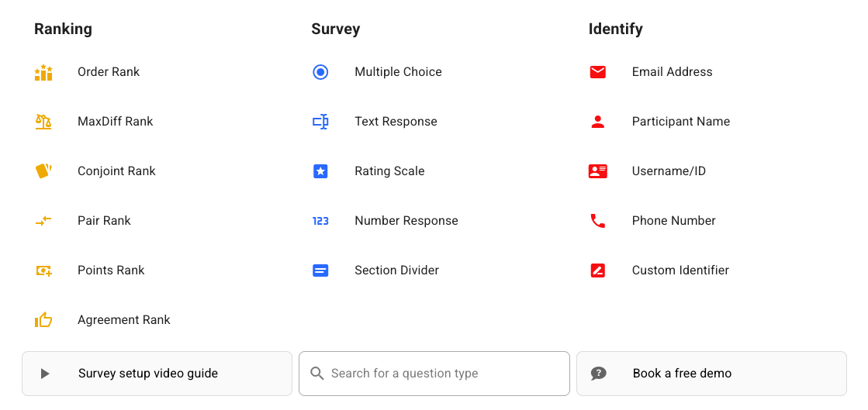This screenshot has height=410, width=868.
Task: Select the Email Address envelope icon
Action: [597, 72]
